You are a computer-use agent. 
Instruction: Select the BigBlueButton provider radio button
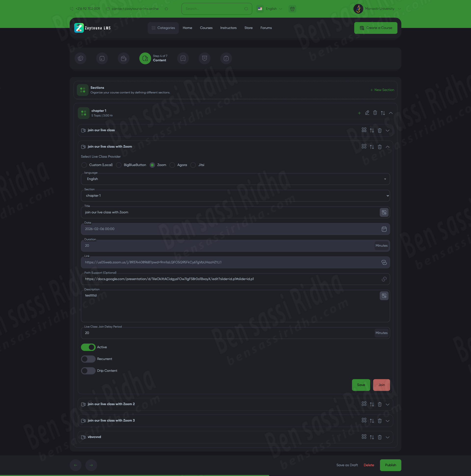tap(119, 165)
